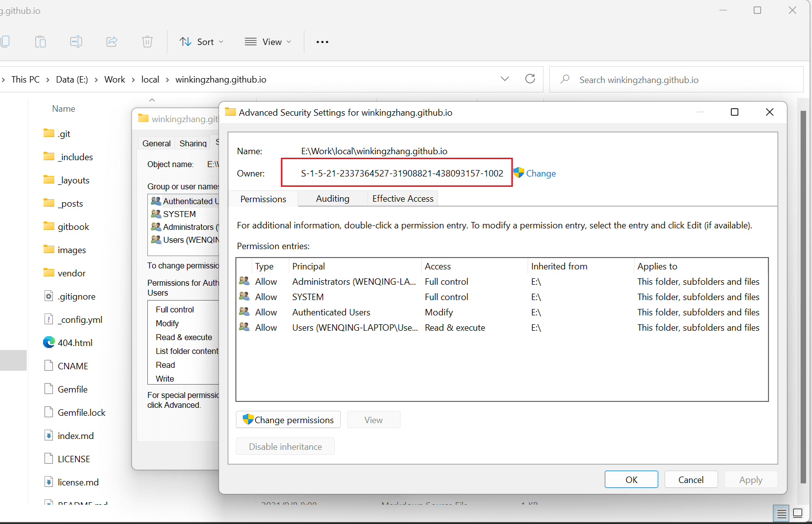
Task: Click 'This PC' in the breadcrumb
Action: 25,80
